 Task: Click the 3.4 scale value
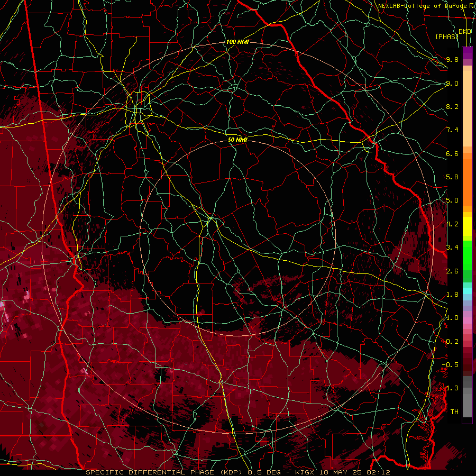click(x=452, y=248)
